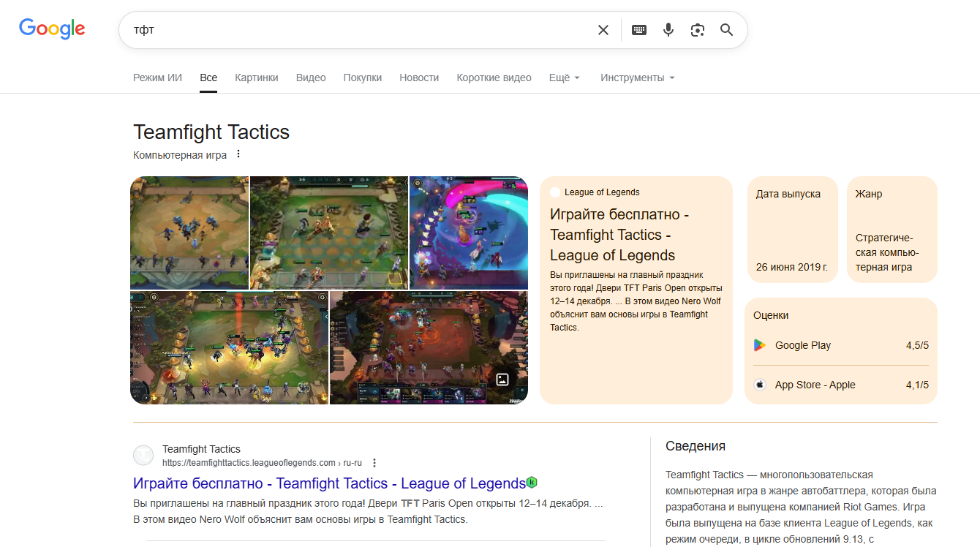Go to the Покупки tab

pyautogui.click(x=363, y=78)
